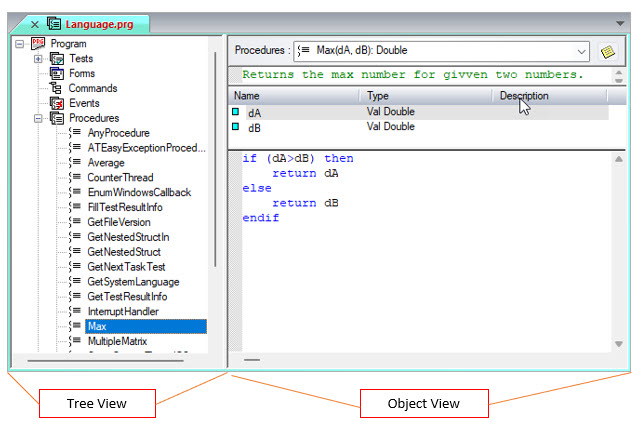Select the GetFileVersion procedure
This screenshot has height=430, width=643.
point(118,222)
